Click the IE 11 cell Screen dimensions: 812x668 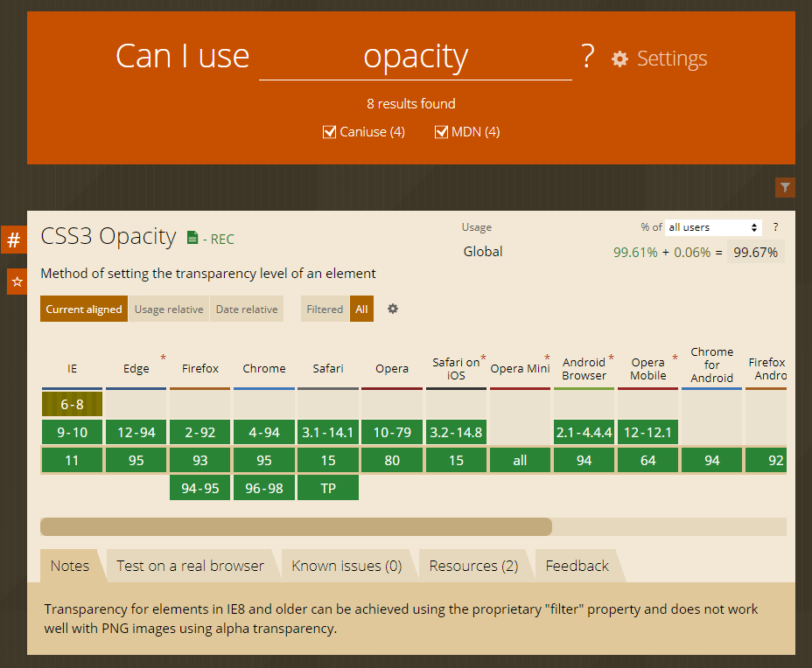point(72,460)
